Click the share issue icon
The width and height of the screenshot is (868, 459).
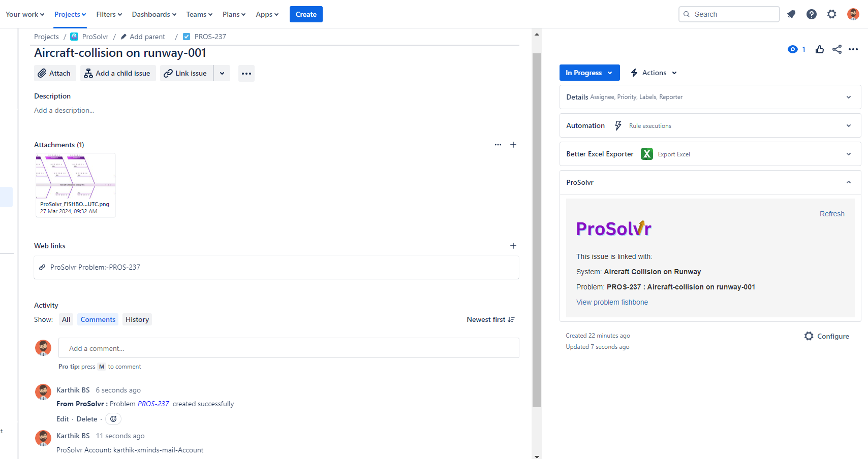tap(837, 49)
